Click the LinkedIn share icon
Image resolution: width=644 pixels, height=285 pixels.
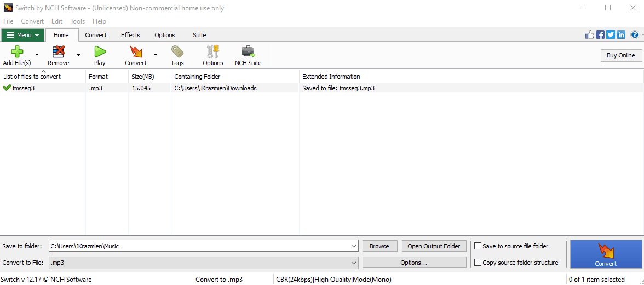coord(621,35)
